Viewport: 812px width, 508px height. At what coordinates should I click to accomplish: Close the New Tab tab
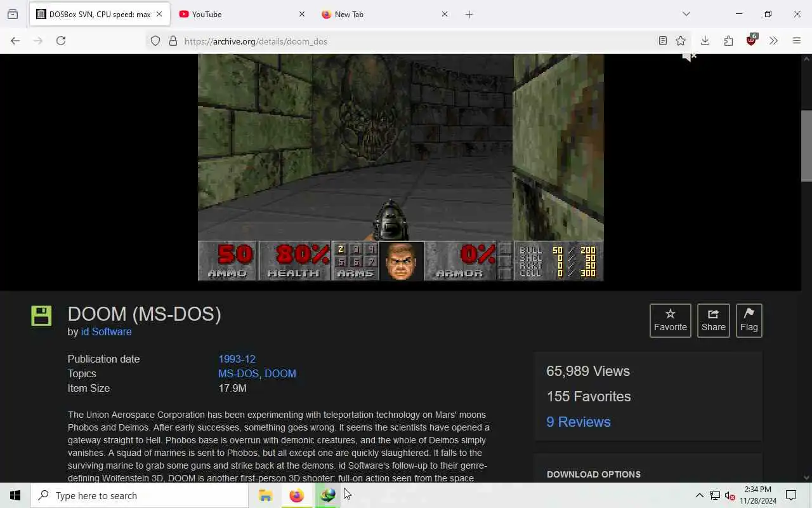click(445, 14)
